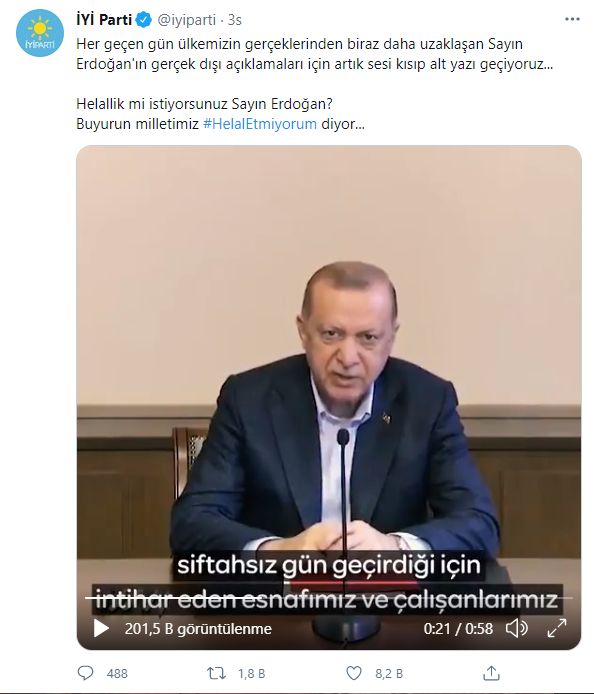Click the reply speech bubble icon

(85, 673)
